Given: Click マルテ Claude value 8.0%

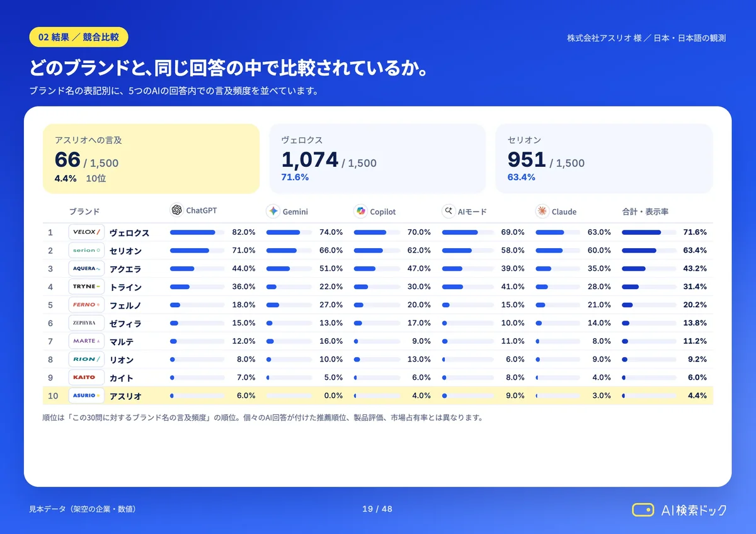Looking at the screenshot, I should [x=601, y=341].
